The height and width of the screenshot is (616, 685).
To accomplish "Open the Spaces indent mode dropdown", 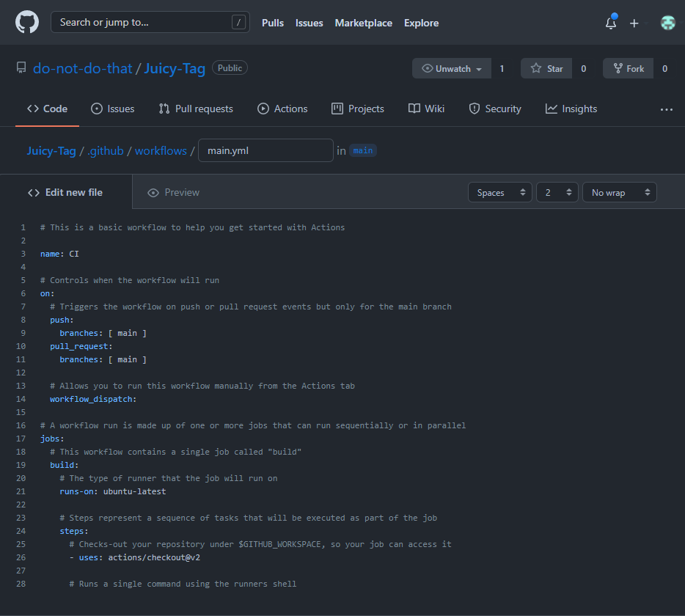I will [x=499, y=192].
